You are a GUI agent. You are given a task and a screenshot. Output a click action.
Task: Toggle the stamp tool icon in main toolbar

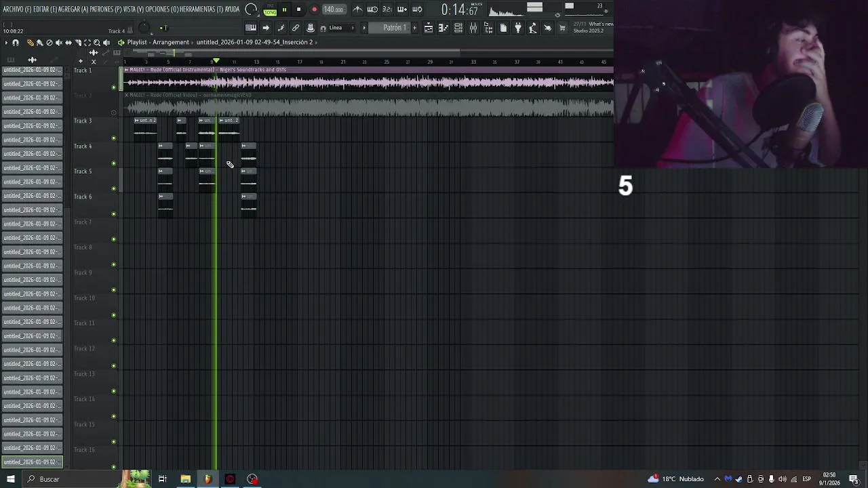coord(311,28)
